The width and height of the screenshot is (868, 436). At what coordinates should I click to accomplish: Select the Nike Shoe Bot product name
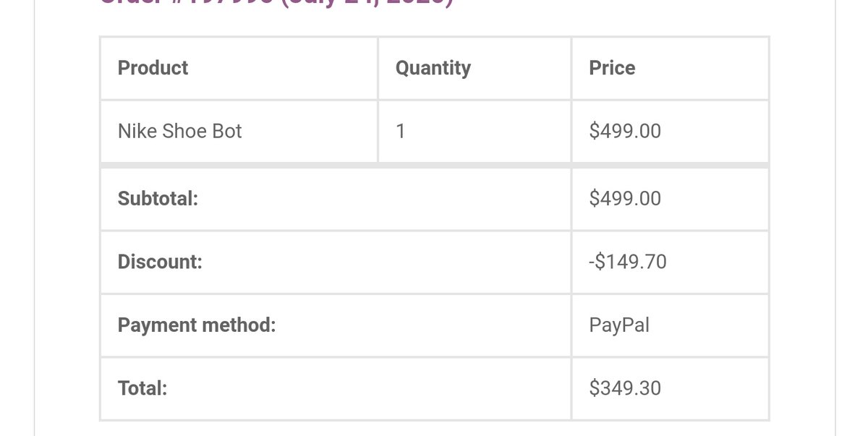tap(179, 132)
